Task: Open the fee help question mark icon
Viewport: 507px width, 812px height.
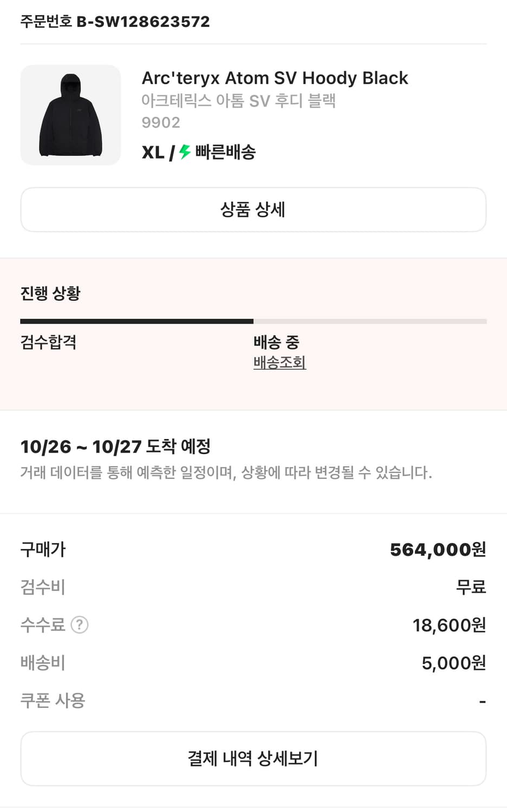Action: point(80,625)
